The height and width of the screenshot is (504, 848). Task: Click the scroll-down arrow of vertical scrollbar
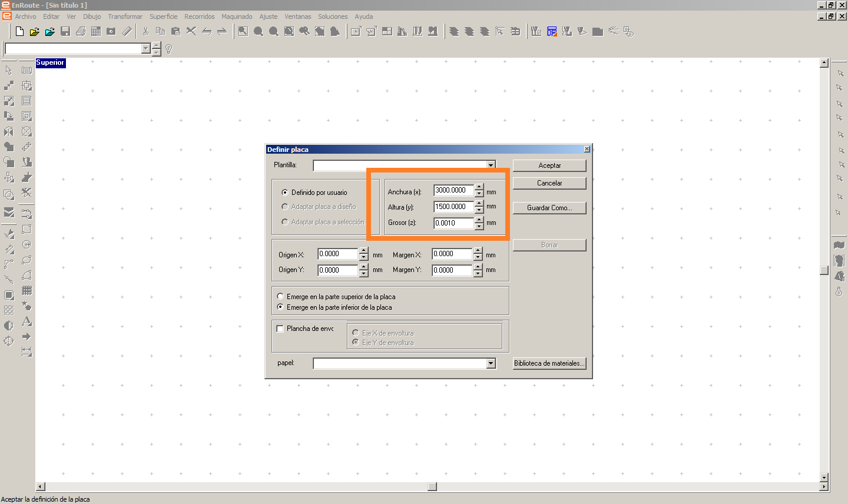pos(824,478)
